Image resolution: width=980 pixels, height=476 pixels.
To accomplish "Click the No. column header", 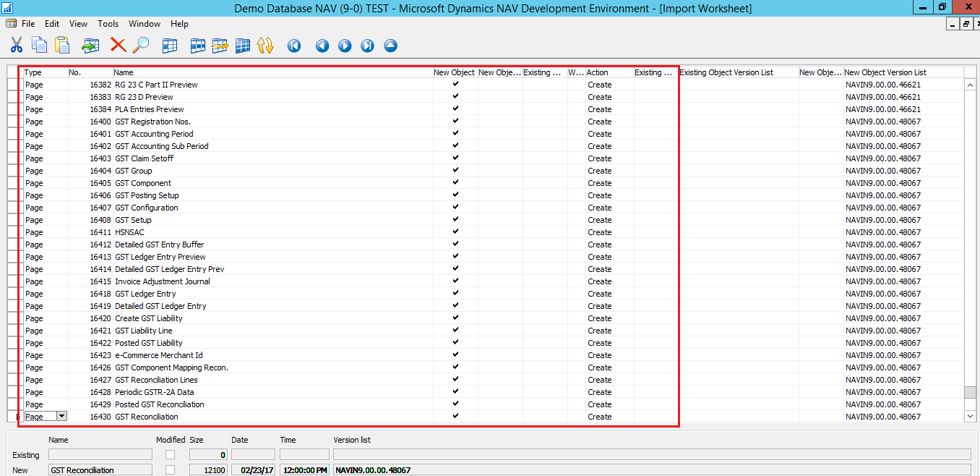I will [90, 72].
